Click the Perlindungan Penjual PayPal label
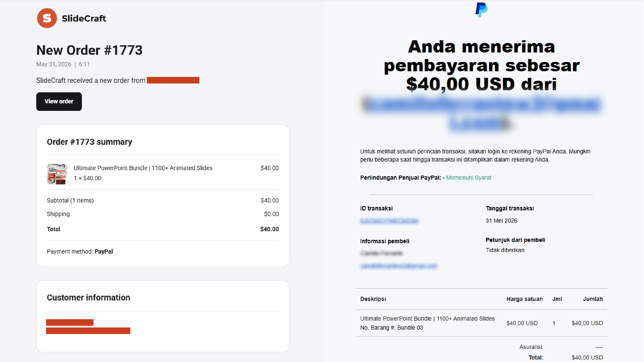 [401, 178]
